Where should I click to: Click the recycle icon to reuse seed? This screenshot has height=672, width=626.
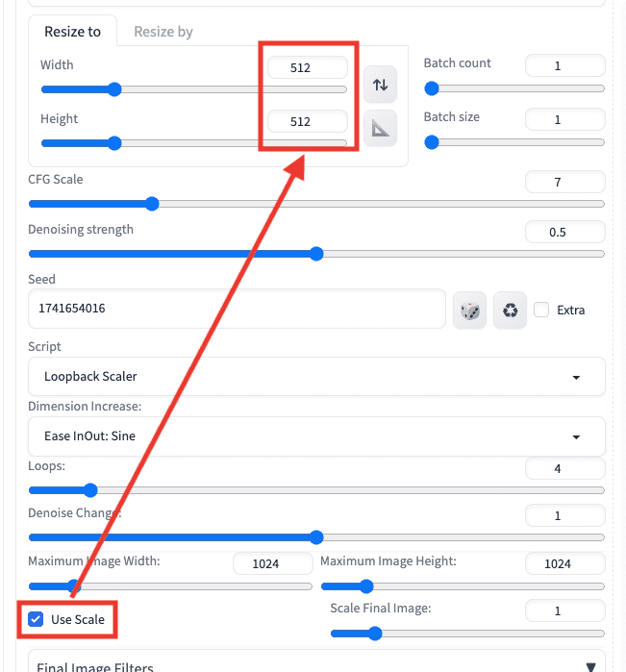click(x=511, y=310)
